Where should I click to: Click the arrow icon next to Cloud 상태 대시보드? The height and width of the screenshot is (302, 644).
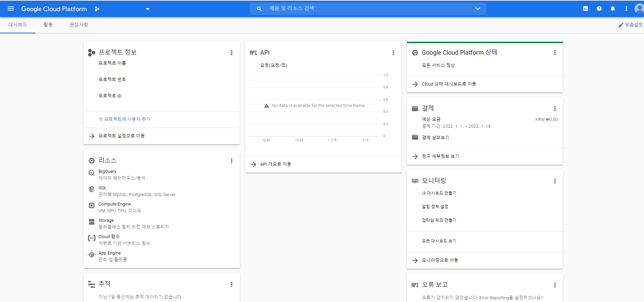click(x=415, y=84)
